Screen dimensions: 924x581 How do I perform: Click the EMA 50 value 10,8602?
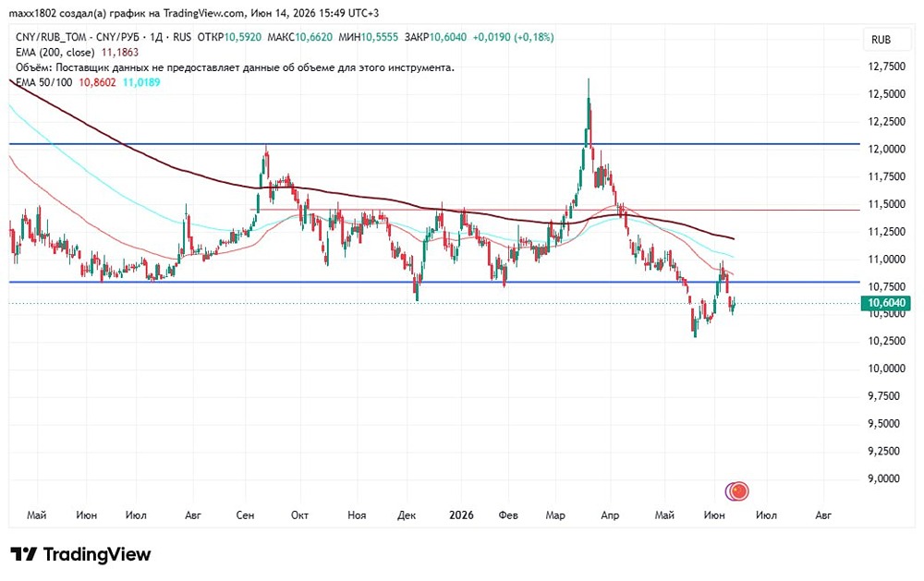click(x=97, y=82)
